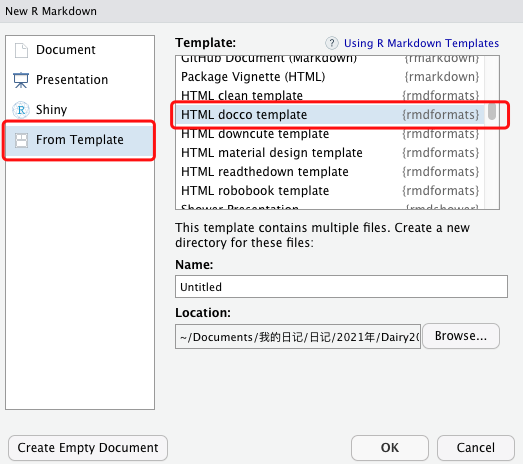Choose the Shiny document type

click(x=80, y=110)
